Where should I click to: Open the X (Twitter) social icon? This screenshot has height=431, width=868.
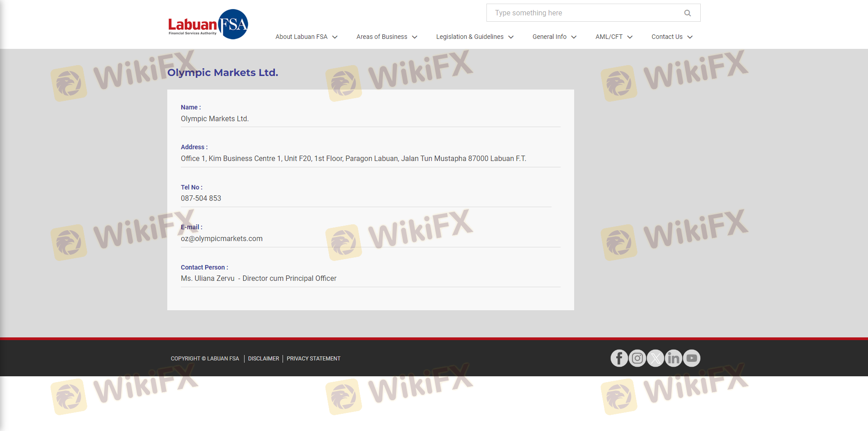point(656,358)
